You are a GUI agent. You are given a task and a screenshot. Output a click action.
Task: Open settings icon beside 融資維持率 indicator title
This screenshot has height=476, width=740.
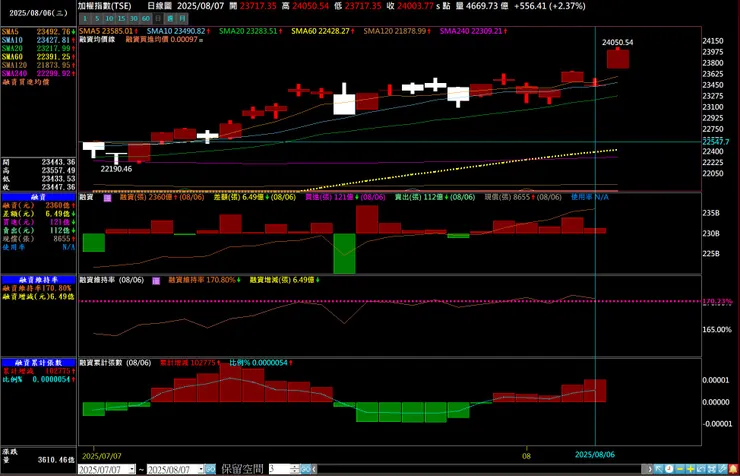(x=156, y=281)
